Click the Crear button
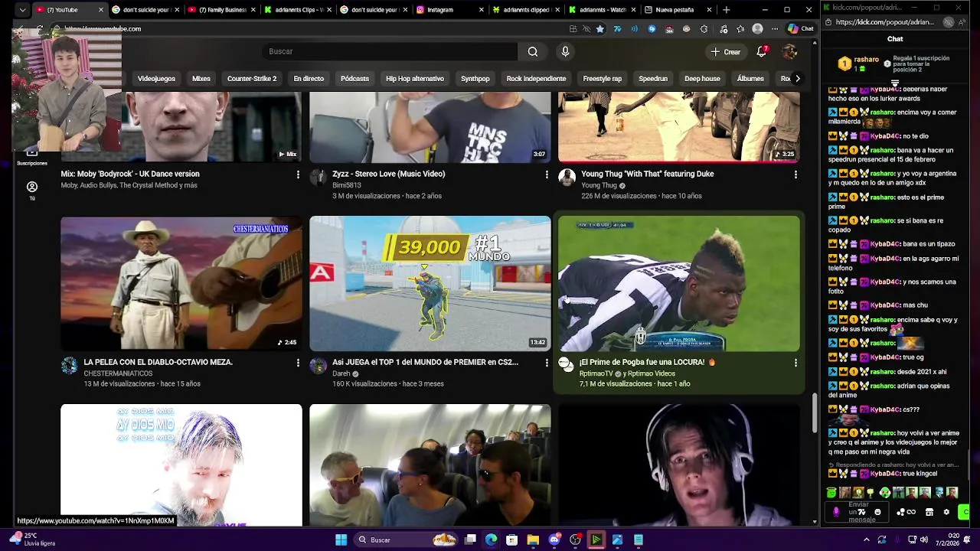This screenshot has height=551, width=980. pos(726,51)
